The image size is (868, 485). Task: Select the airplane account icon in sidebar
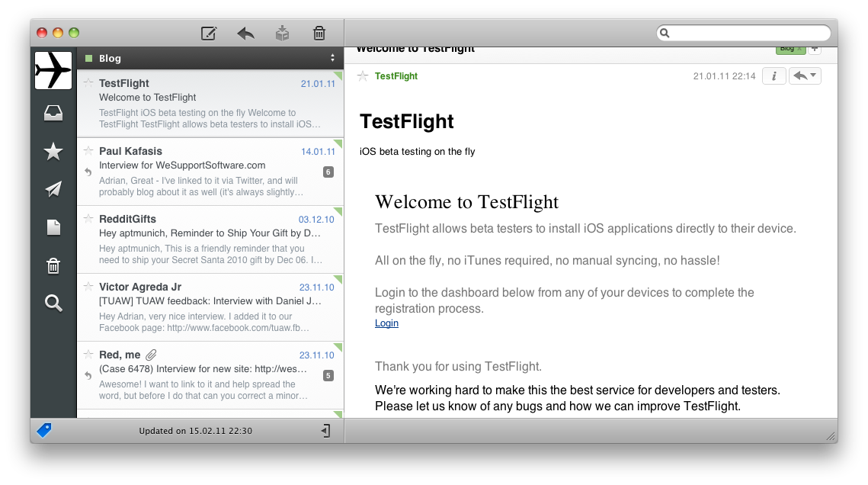tap(53, 70)
